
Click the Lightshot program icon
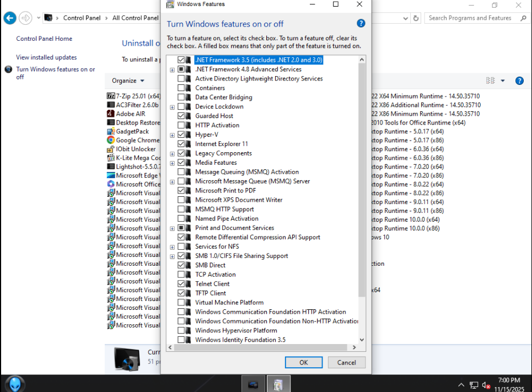[x=111, y=167]
